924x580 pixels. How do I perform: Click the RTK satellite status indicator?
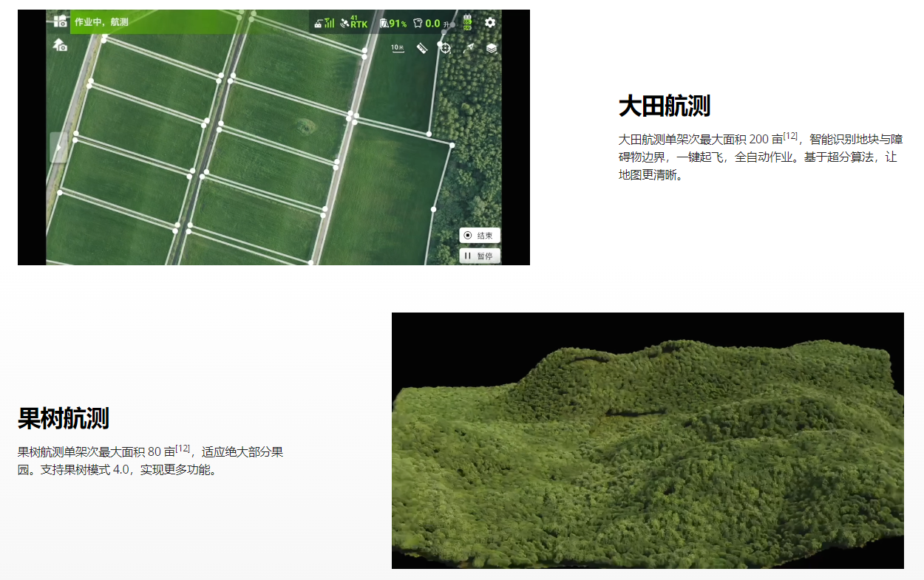(x=353, y=23)
